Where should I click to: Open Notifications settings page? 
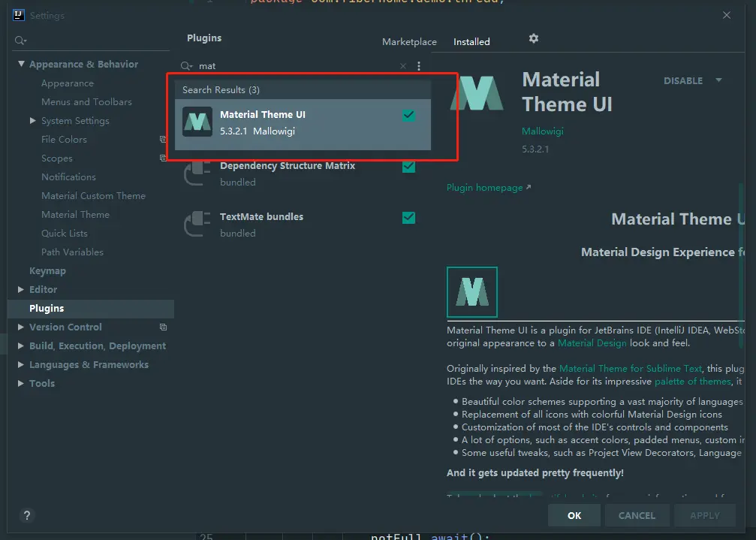coord(68,177)
